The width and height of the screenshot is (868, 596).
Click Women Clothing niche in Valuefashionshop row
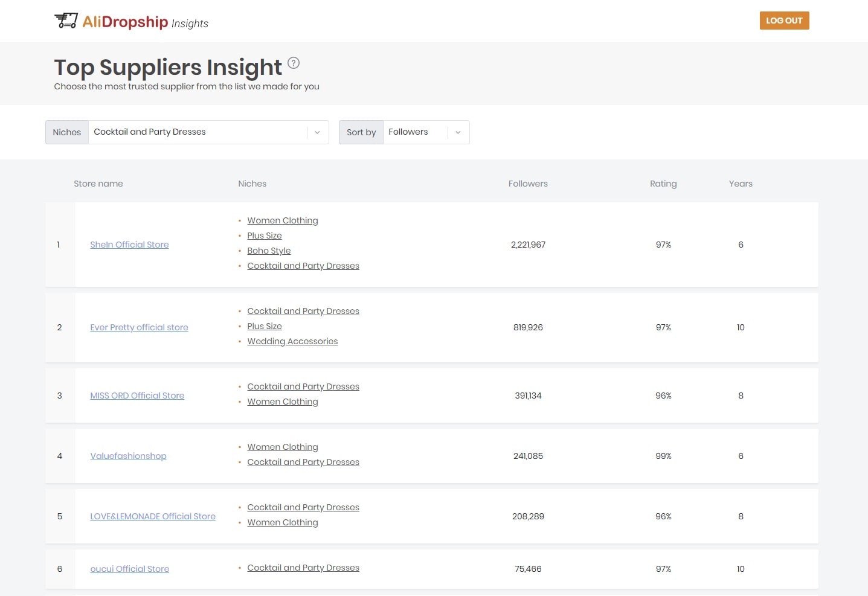(282, 447)
